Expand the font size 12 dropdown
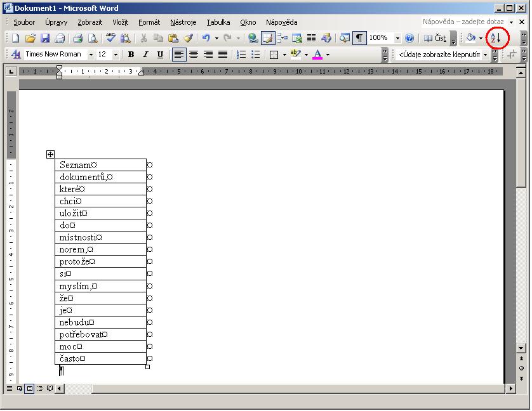This screenshot has width=532, height=411. pos(116,55)
